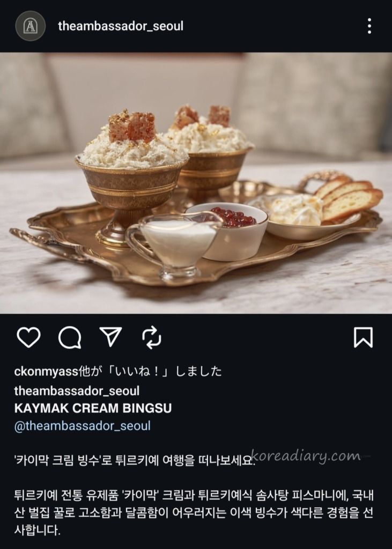Save post with bookmark icon

click(x=363, y=338)
